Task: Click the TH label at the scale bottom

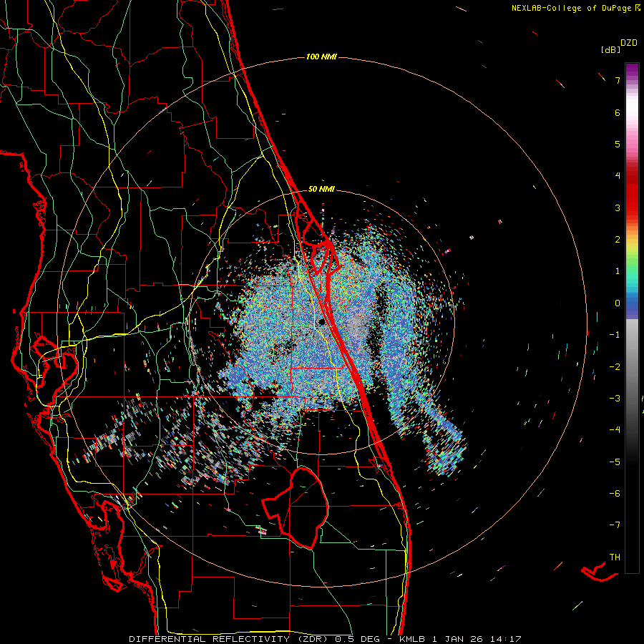Action: [x=615, y=557]
